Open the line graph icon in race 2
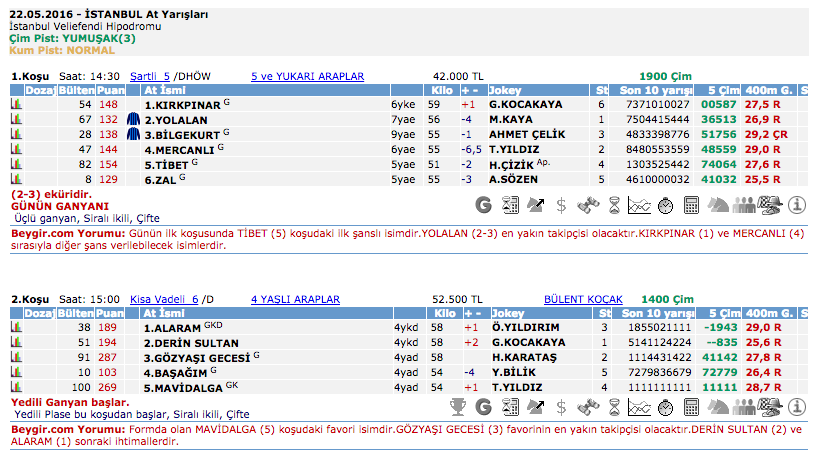Screen dimensions: 823x463 639,407
